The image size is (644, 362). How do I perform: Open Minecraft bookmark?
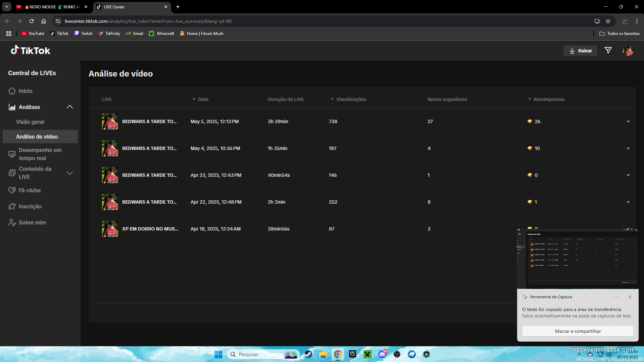pyautogui.click(x=161, y=34)
